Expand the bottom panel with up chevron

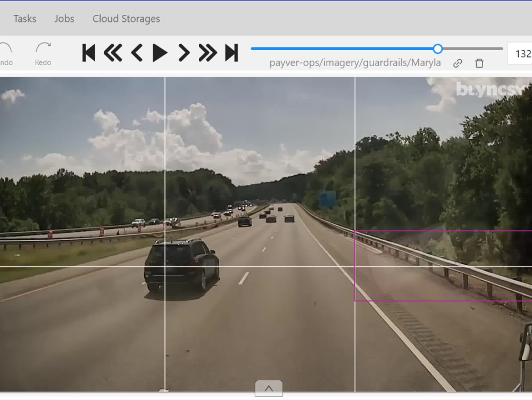pyautogui.click(x=269, y=388)
